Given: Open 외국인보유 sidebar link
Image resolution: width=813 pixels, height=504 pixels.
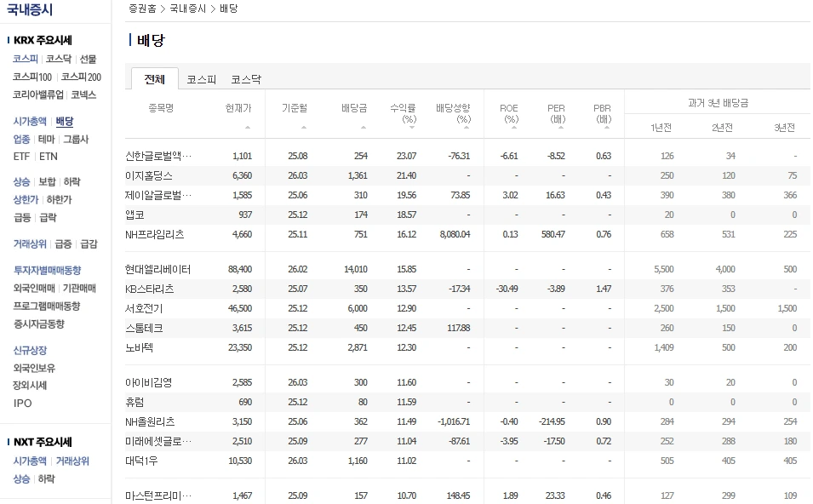Looking at the screenshot, I should point(34,368).
